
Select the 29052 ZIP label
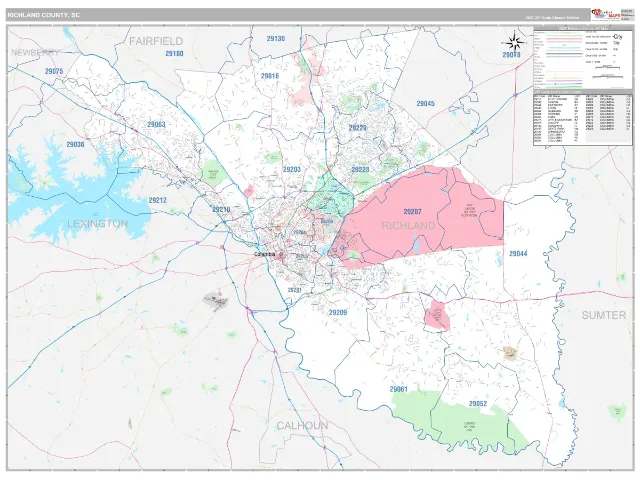478,403
